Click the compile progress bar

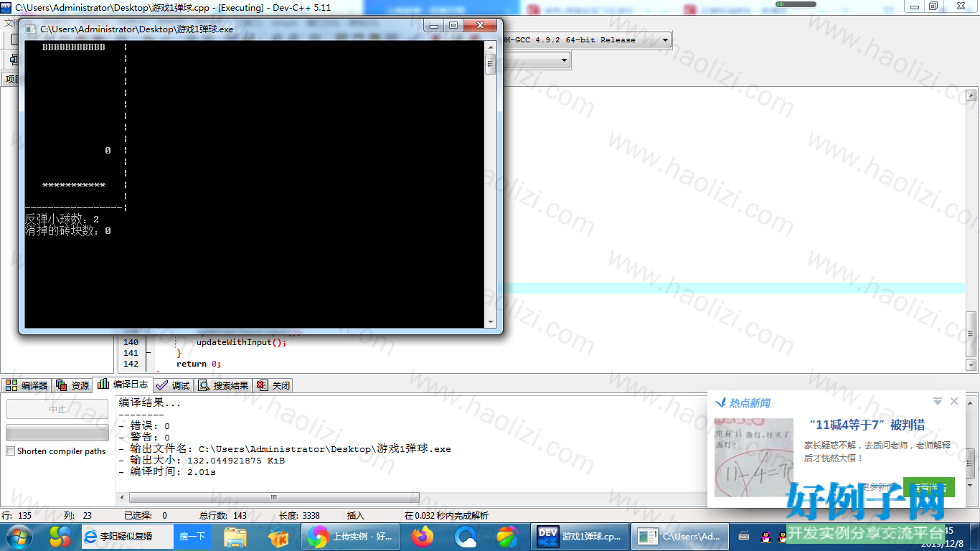(57, 433)
